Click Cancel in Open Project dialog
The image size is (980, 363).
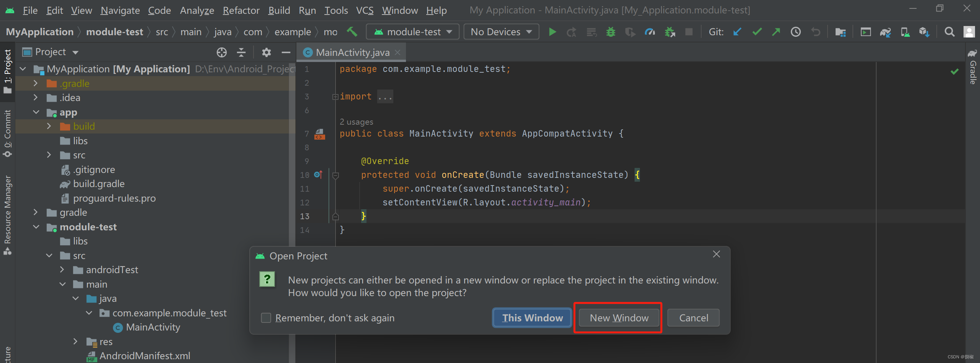pos(693,318)
